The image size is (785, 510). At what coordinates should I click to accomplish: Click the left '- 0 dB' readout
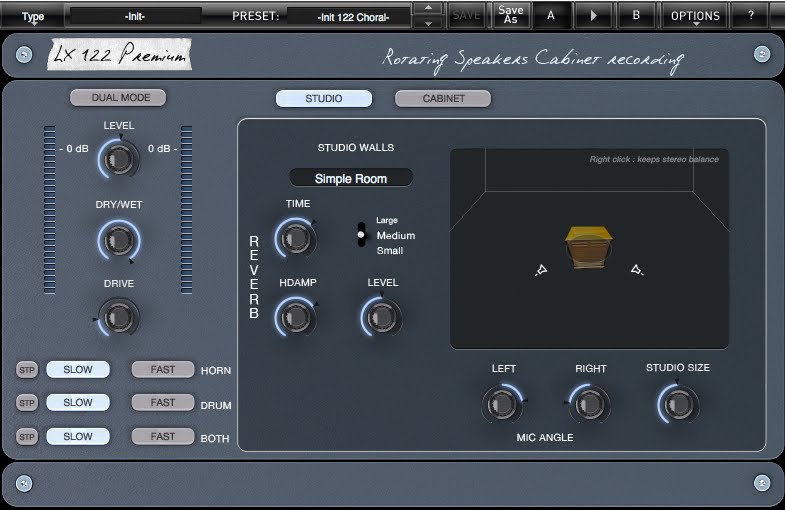point(74,149)
